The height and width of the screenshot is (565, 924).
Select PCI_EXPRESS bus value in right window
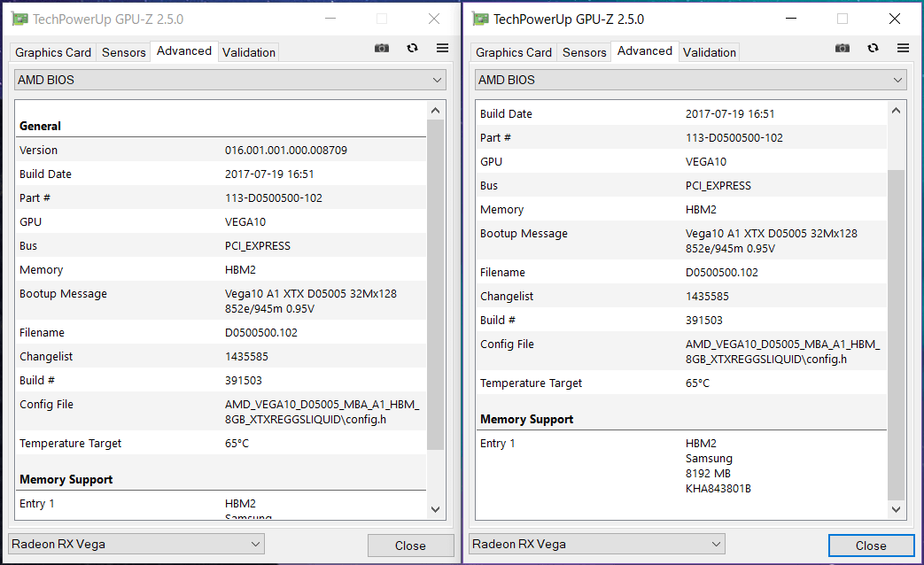[x=718, y=186]
